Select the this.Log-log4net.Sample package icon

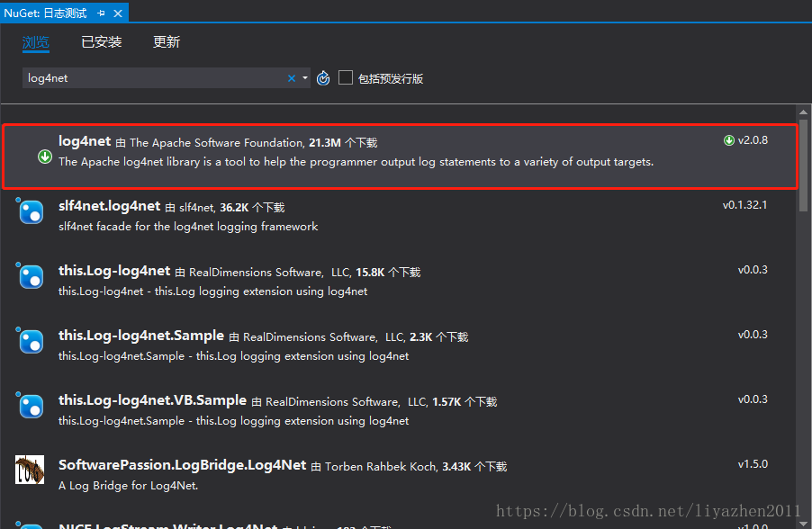pos(30,341)
